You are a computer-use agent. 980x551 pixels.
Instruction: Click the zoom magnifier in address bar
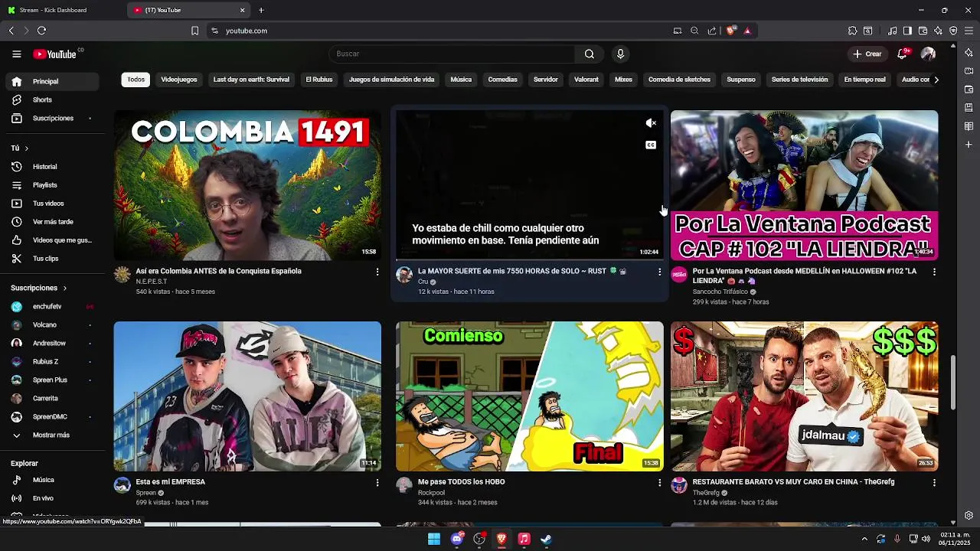click(694, 31)
